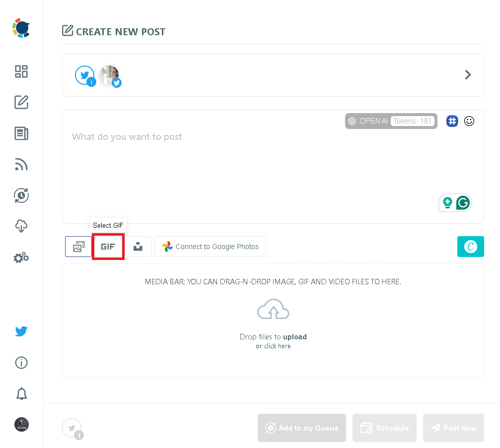Viewport: 500px width, 448px height.
Task: Click the compose post pencil icon in sidebar
Action: (x=21, y=103)
